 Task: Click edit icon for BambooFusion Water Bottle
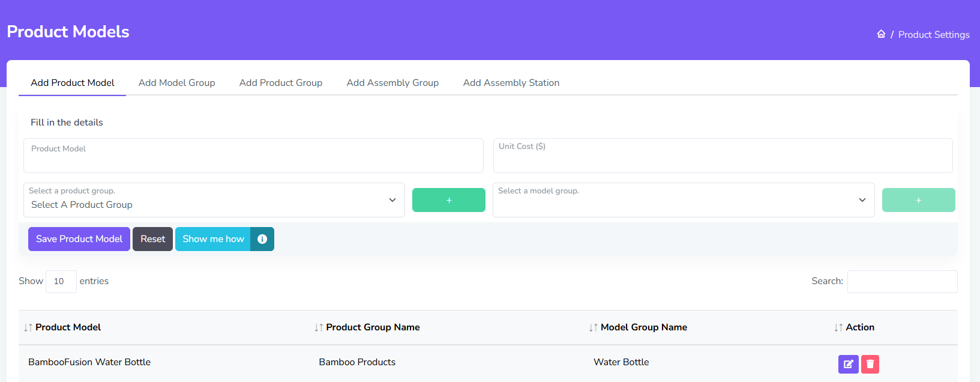point(848,364)
